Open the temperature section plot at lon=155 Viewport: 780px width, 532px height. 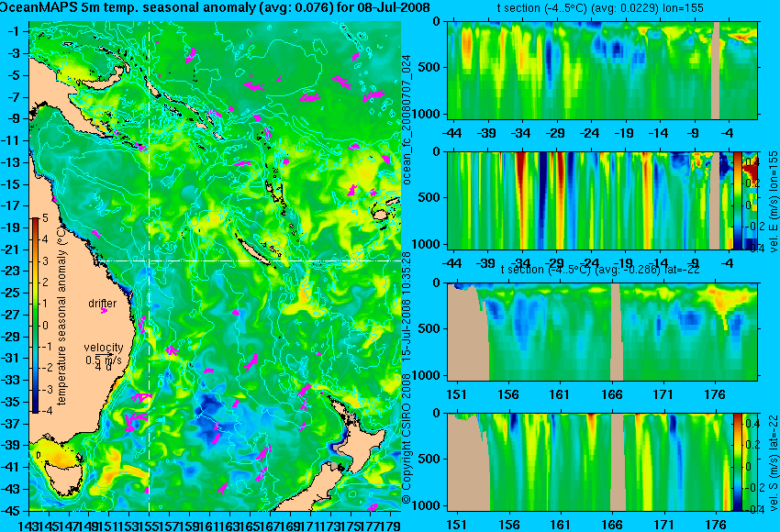602,70
